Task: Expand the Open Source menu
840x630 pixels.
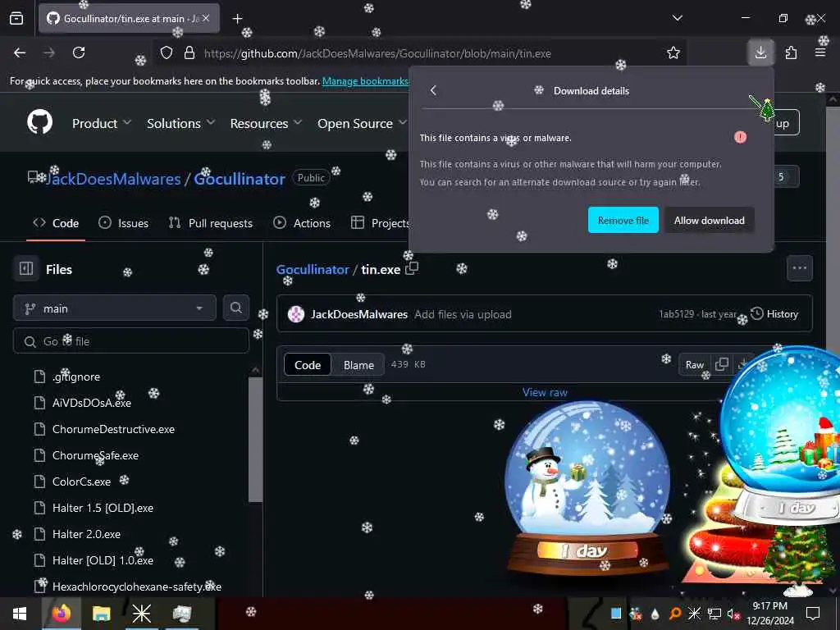Action: [362, 123]
